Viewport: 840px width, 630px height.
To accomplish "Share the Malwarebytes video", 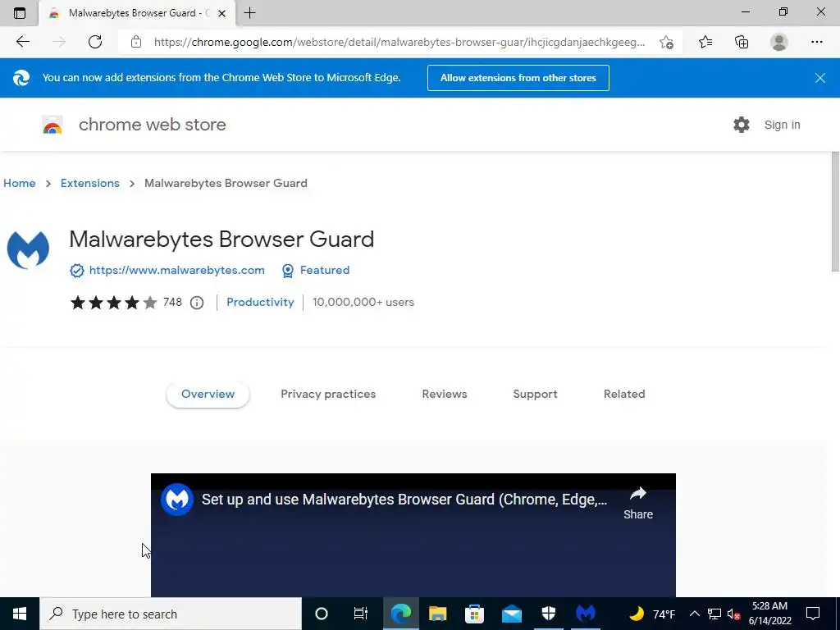I will [638, 503].
